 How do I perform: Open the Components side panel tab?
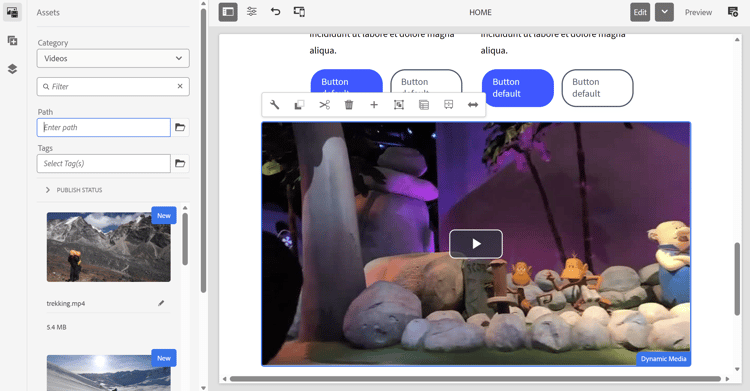(12, 41)
